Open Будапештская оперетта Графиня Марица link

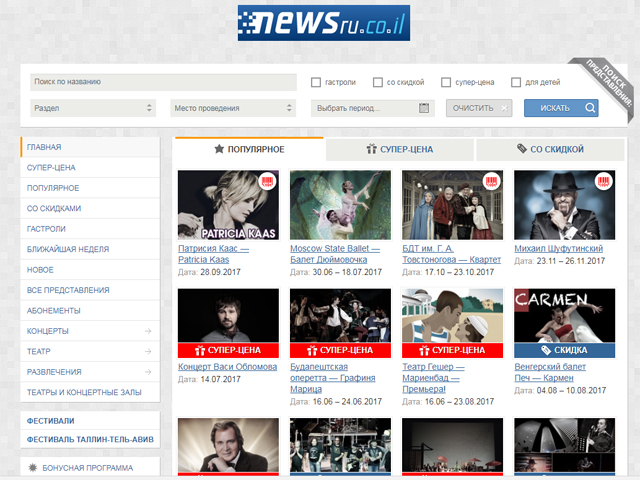(x=333, y=378)
